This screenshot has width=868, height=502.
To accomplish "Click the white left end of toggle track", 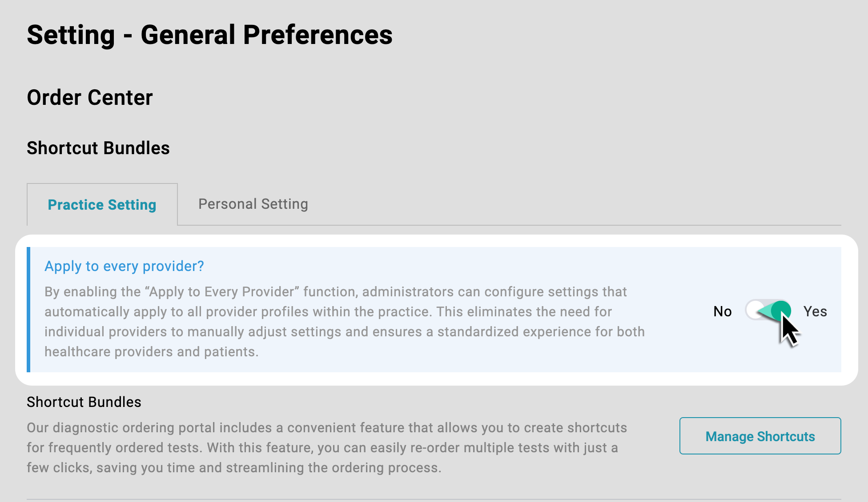I will [755, 311].
